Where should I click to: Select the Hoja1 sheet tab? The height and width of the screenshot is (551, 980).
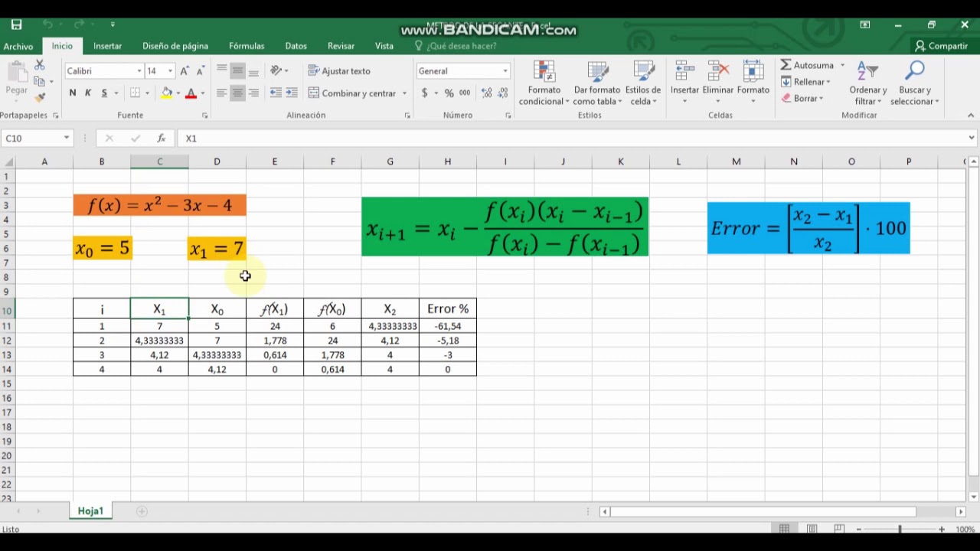90,511
